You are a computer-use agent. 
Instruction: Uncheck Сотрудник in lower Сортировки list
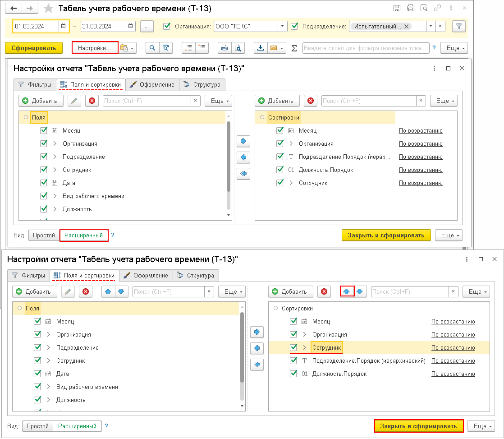tap(293, 347)
